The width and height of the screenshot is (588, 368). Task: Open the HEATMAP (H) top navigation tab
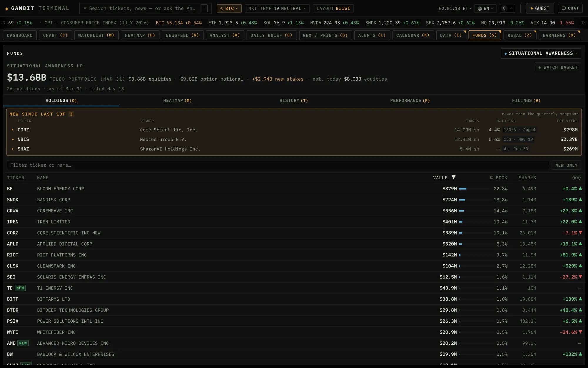[x=140, y=35]
